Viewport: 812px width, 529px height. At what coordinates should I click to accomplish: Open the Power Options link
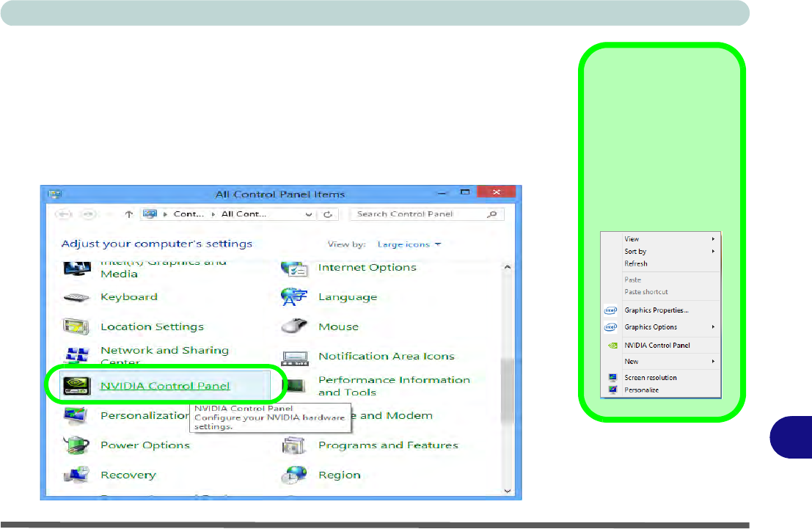click(x=145, y=445)
